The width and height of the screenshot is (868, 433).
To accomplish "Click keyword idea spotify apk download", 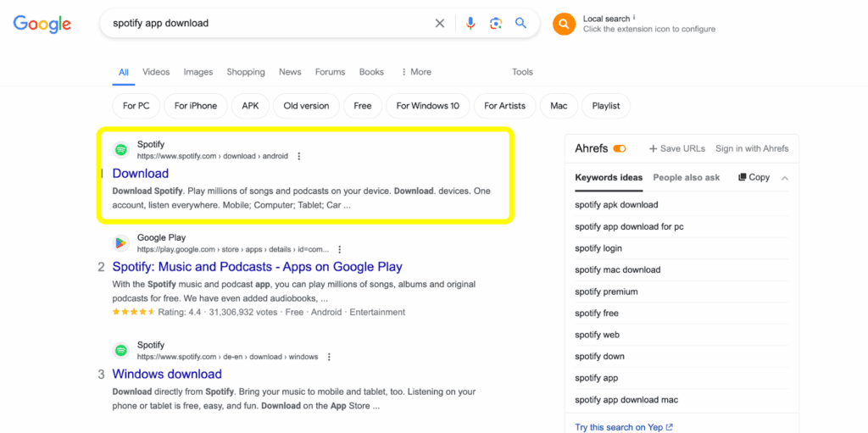I will (x=617, y=205).
